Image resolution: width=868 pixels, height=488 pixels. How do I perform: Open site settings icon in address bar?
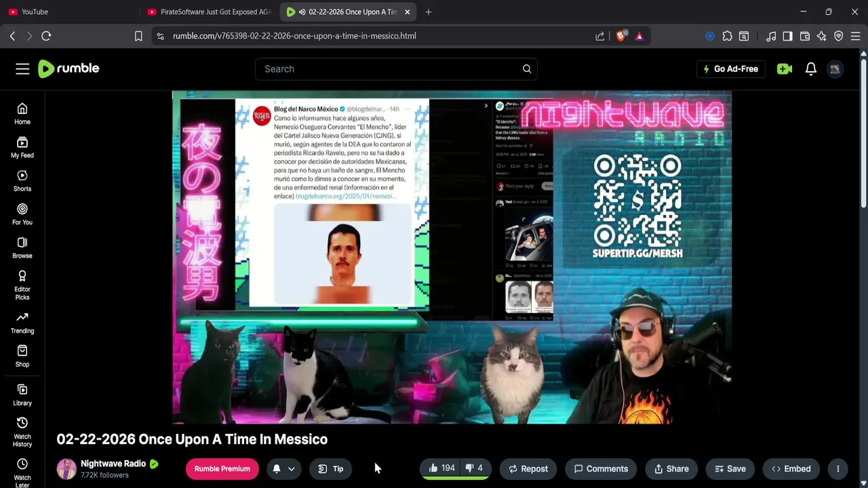160,36
